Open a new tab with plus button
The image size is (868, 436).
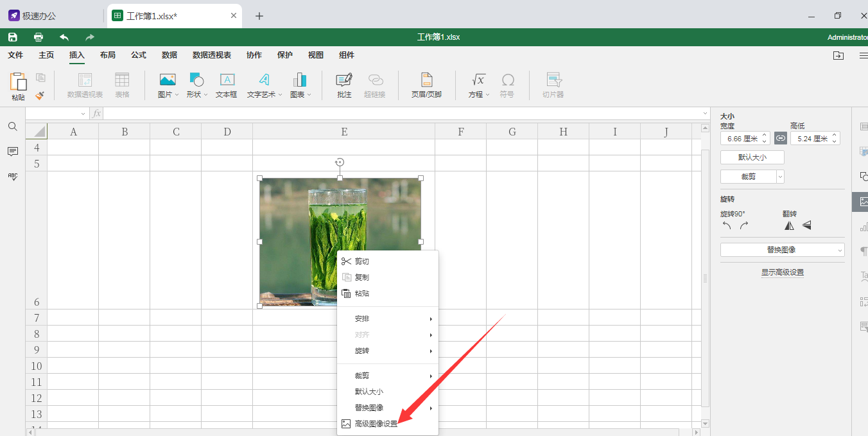point(259,16)
